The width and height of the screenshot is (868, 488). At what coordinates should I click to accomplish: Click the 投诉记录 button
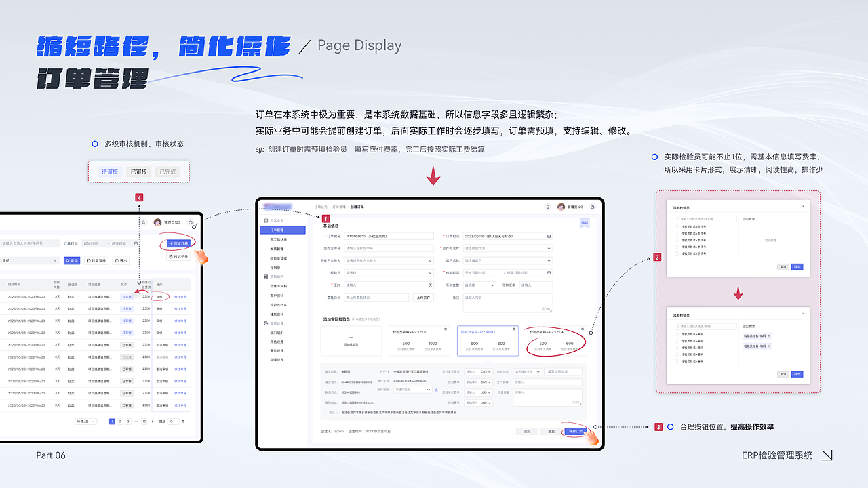180,257
